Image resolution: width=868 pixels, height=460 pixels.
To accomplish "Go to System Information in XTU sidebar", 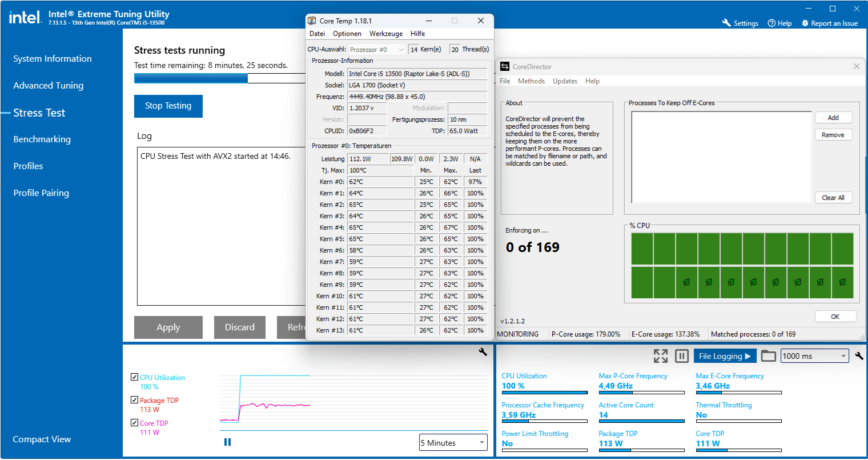I will click(53, 59).
